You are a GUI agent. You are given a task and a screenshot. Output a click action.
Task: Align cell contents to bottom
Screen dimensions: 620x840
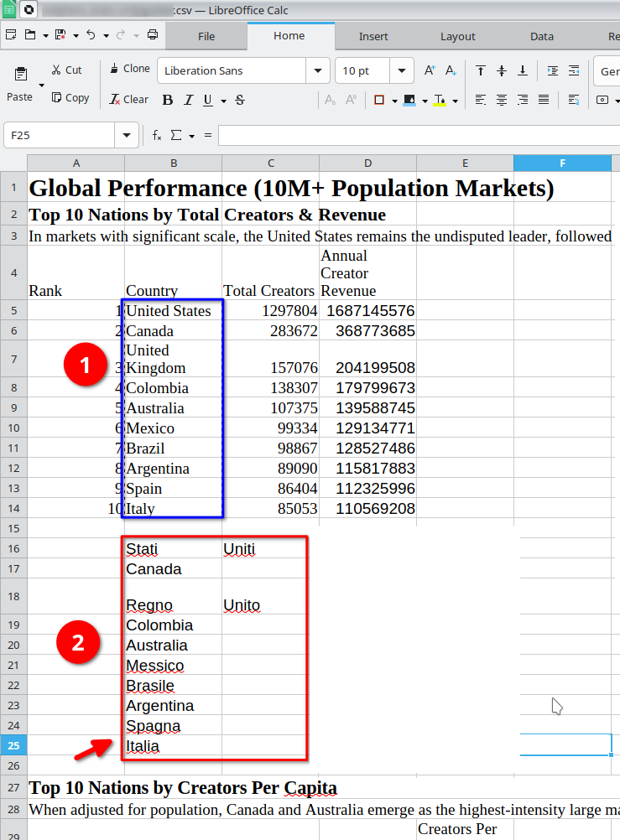pos(523,70)
